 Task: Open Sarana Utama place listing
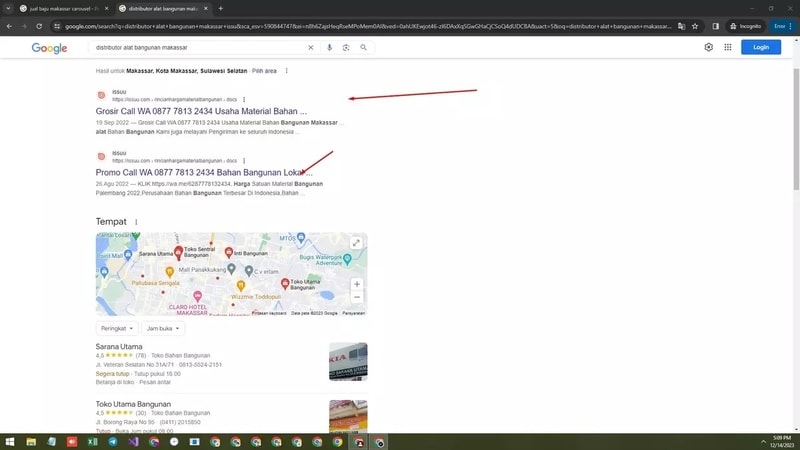click(x=119, y=347)
